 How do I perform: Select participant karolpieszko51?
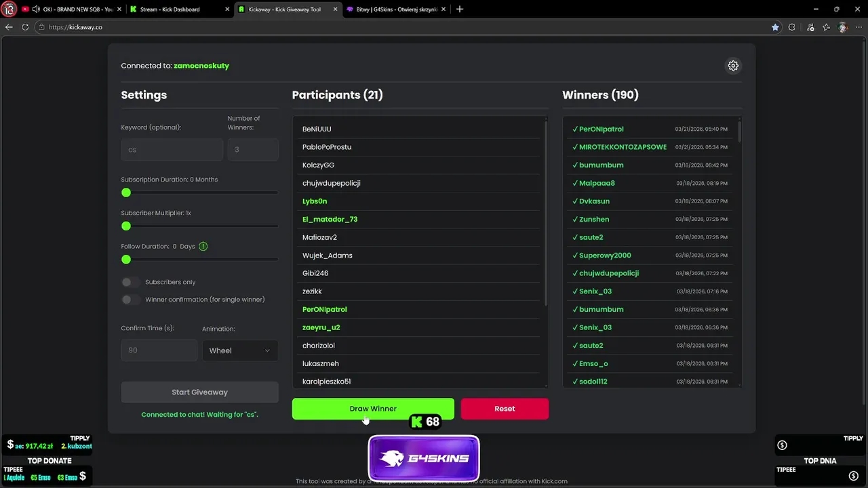[x=327, y=382]
